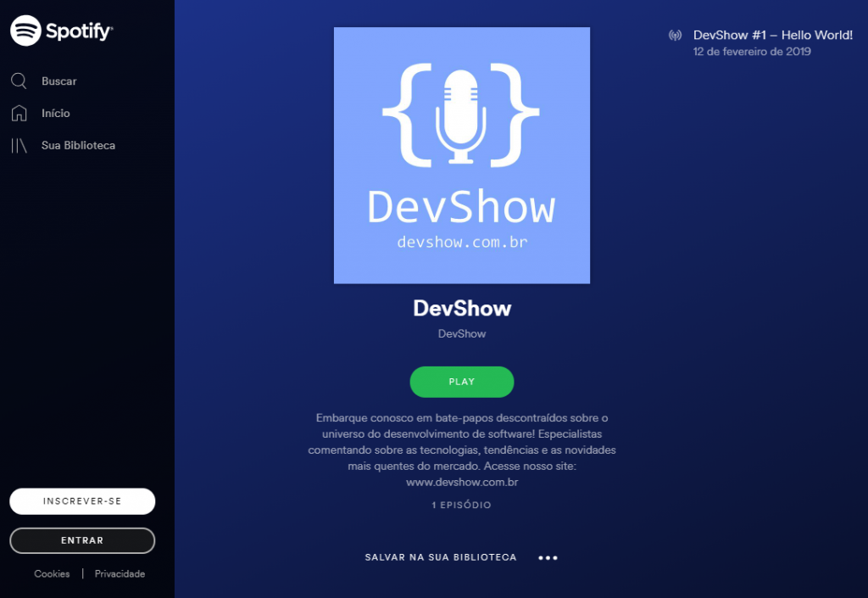Click the house icon for Início

(x=19, y=114)
